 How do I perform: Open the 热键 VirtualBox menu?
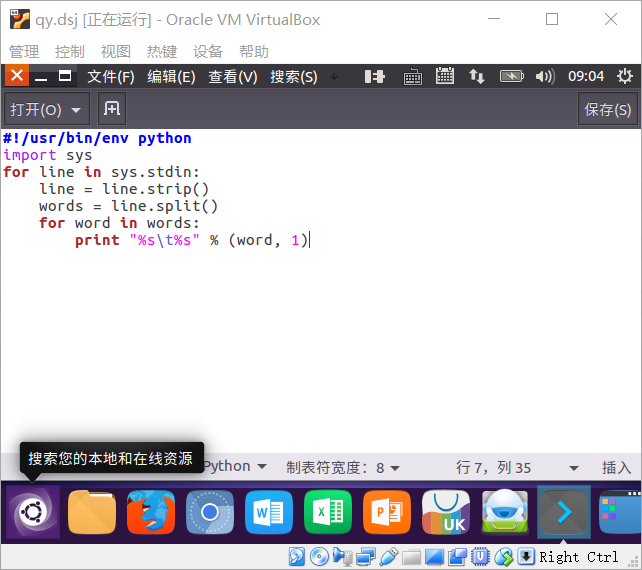[x=162, y=52]
